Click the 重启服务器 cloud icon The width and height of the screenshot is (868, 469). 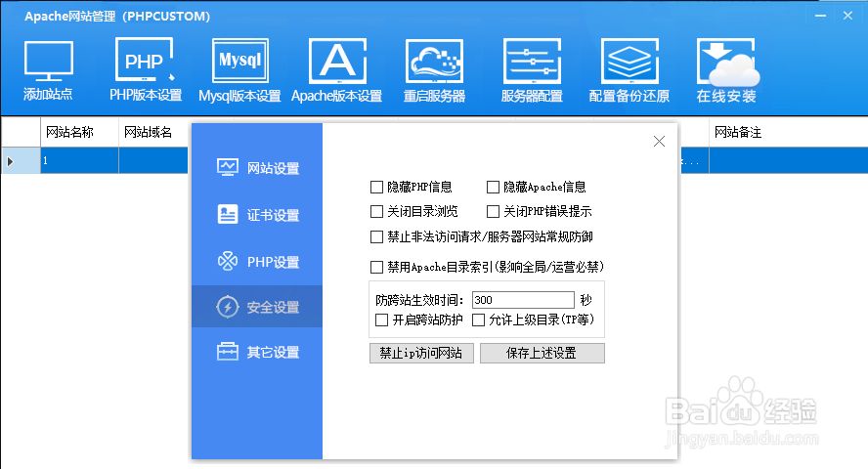point(434,61)
